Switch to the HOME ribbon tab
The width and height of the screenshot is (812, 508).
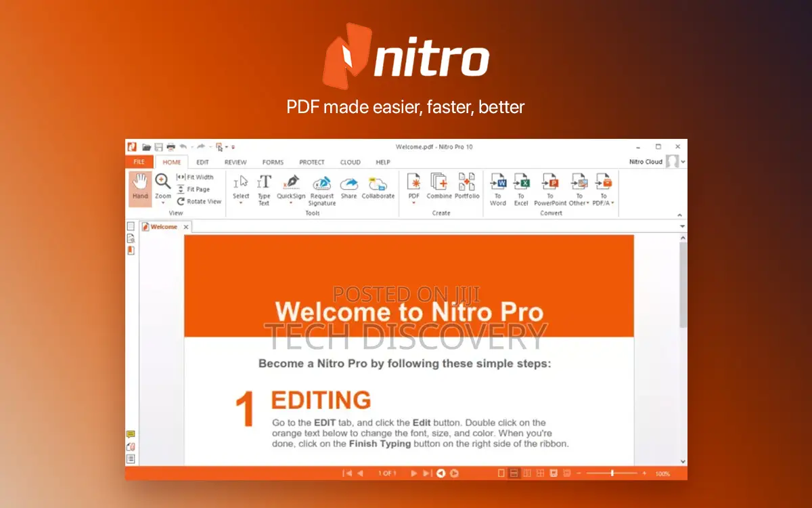pyautogui.click(x=172, y=162)
